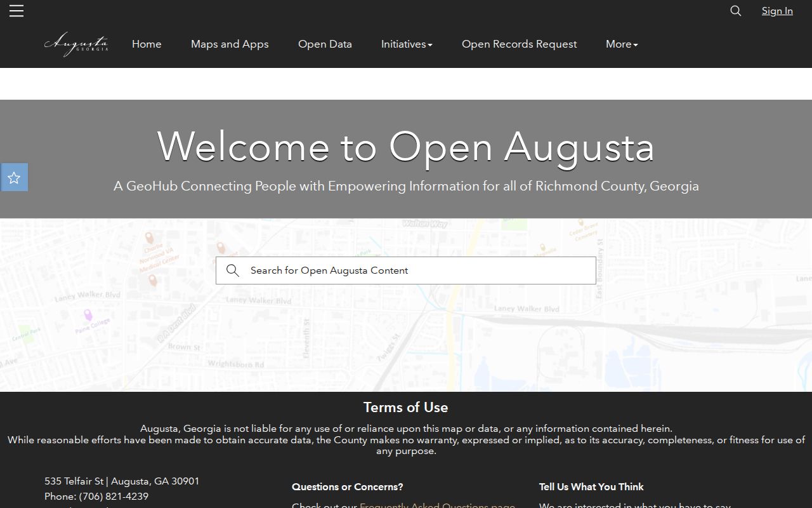Click the Welcome to Open Augusta title
812x508 pixels.
pos(406,147)
